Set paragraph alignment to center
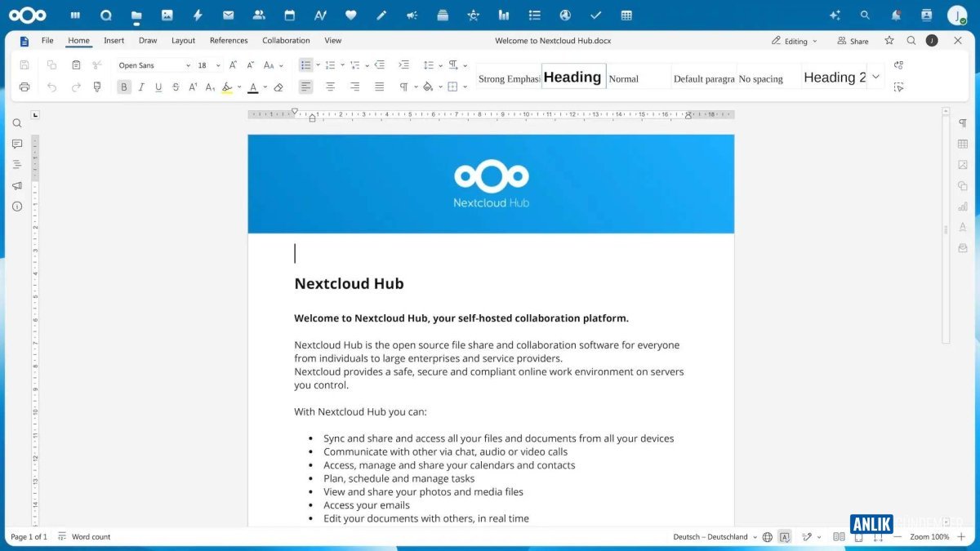 click(331, 87)
